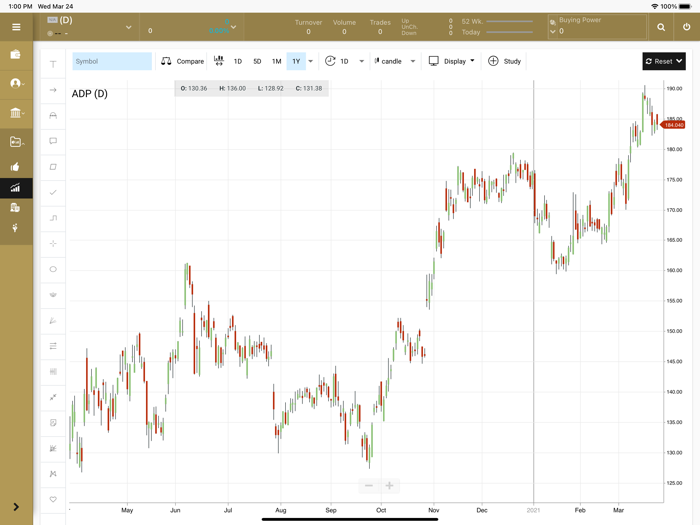Click the C: 131.38 OHLC value
This screenshot has width=700, height=525.
click(309, 88)
